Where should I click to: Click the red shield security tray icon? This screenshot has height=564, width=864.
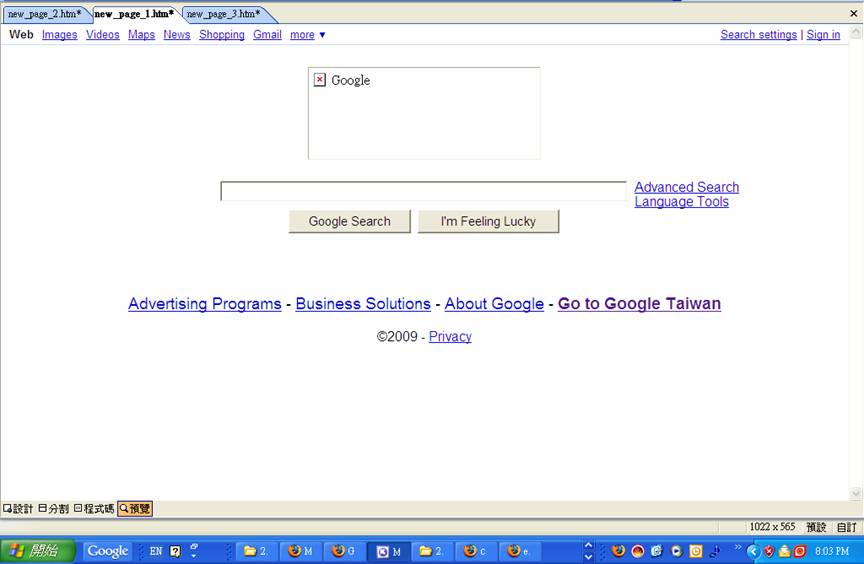pos(769,551)
